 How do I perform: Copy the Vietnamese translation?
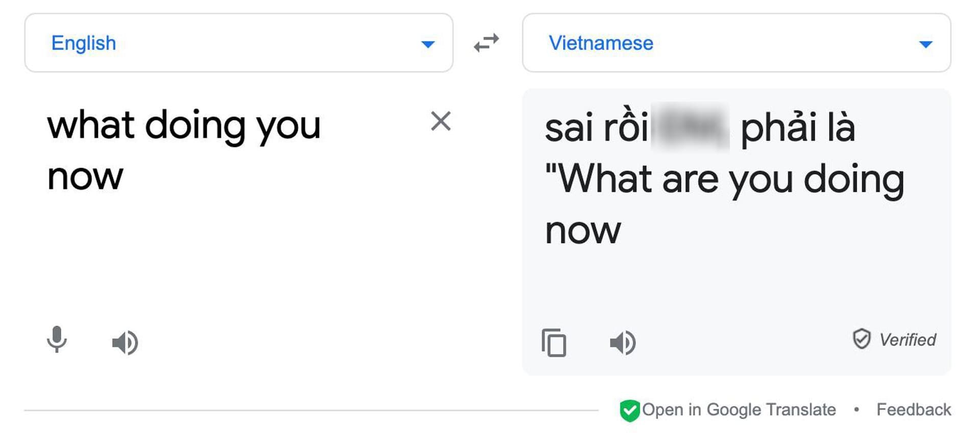(x=554, y=344)
